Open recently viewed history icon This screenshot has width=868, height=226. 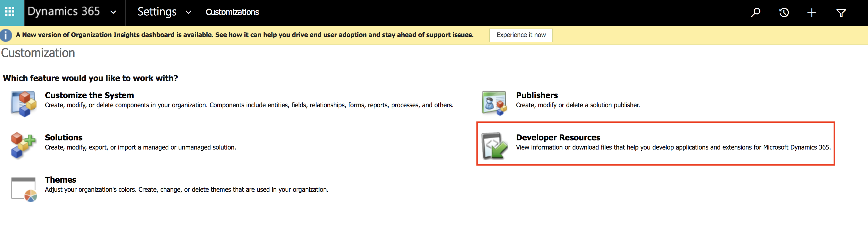(784, 13)
